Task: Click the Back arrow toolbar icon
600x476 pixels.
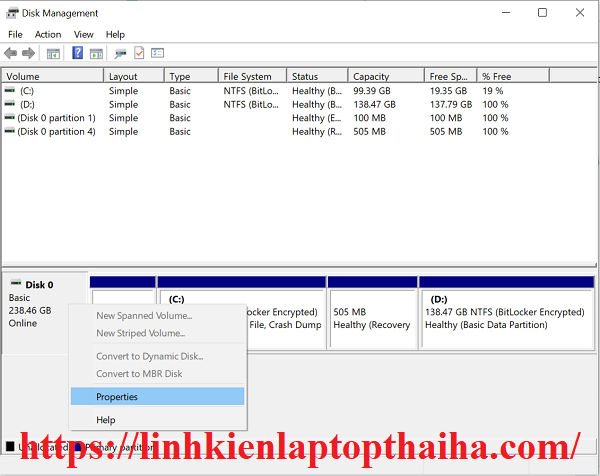Action: tap(11, 53)
